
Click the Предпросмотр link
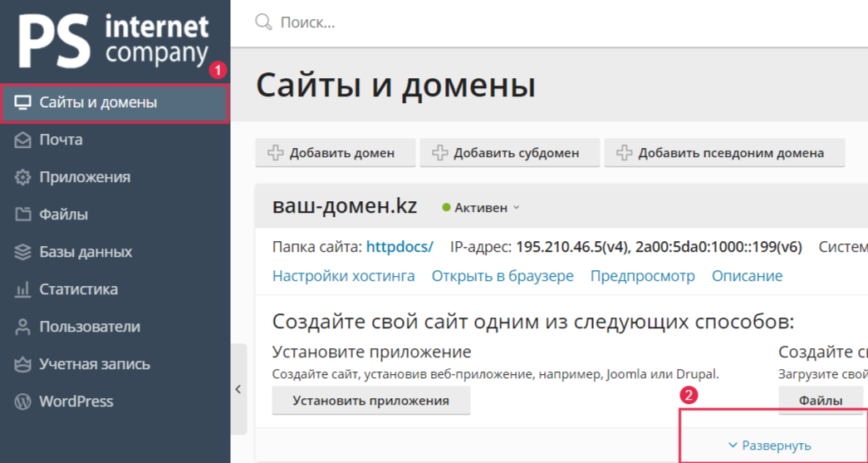(x=643, y=276)
